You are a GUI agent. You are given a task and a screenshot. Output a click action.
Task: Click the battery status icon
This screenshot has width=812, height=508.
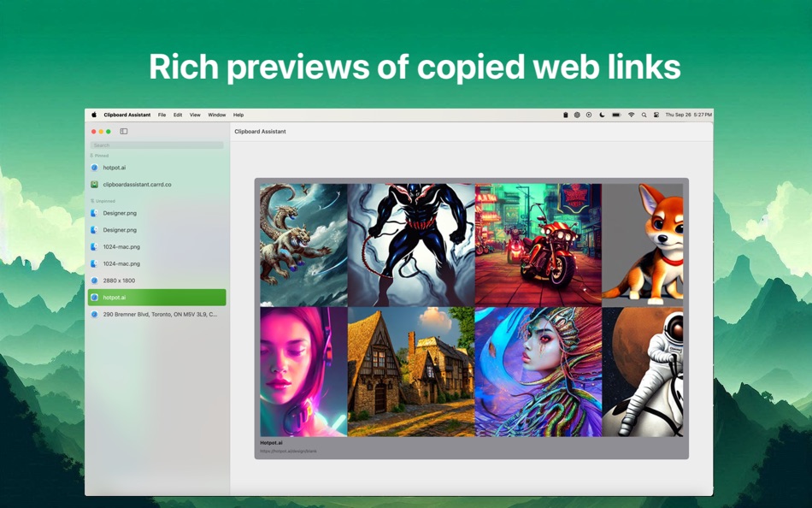pos(616,115)
